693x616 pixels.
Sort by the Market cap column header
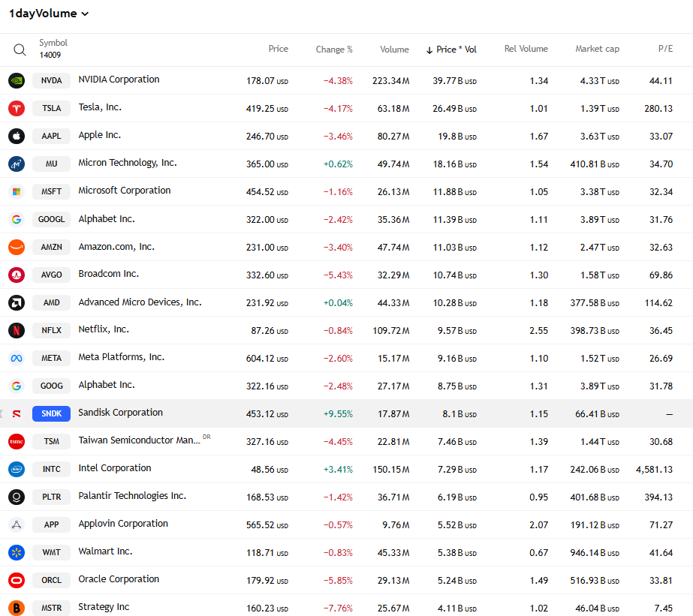point(597,49)
